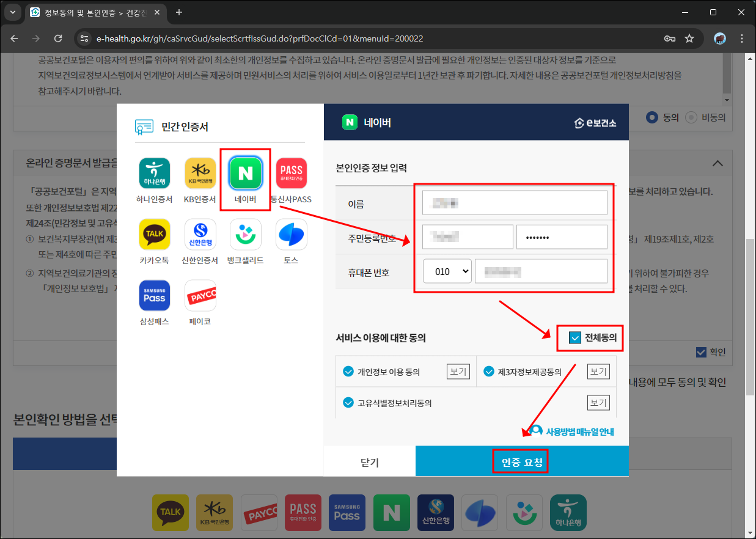Screen dimensions: 756x539
Task: Click the Kakao TALK icon in bottom row
Action: pyautogui.click(x=170, y=512)
